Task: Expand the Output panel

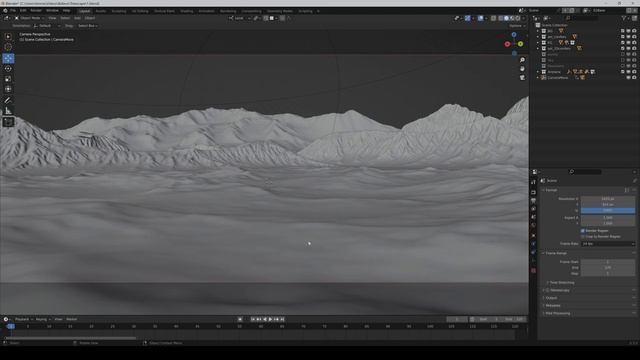Action: point(551,298)
